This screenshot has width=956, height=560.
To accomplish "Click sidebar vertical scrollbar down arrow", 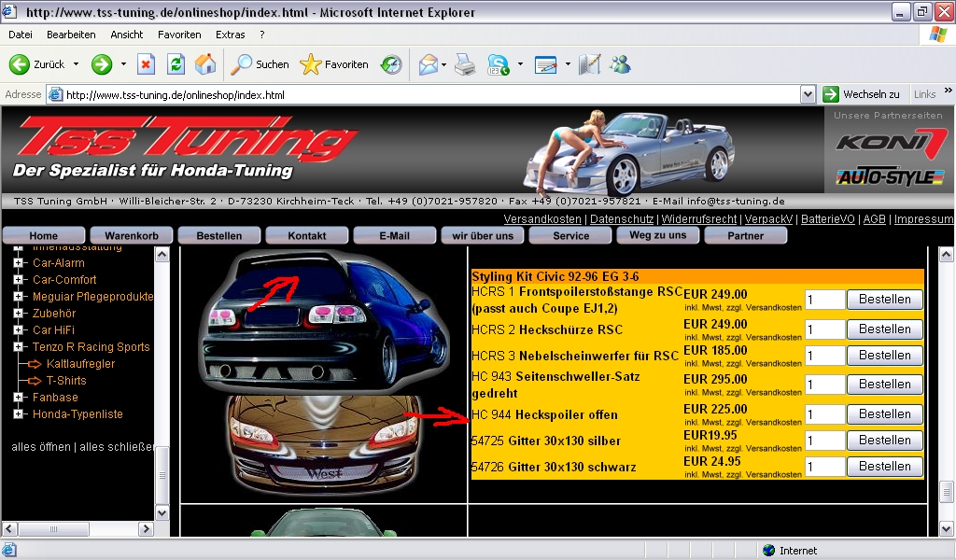I will [162, 513].
